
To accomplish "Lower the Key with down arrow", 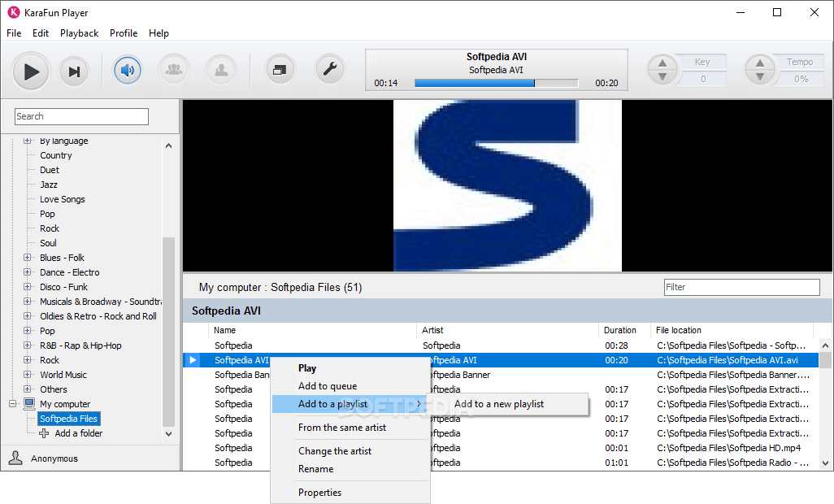I will coord(662,77).
